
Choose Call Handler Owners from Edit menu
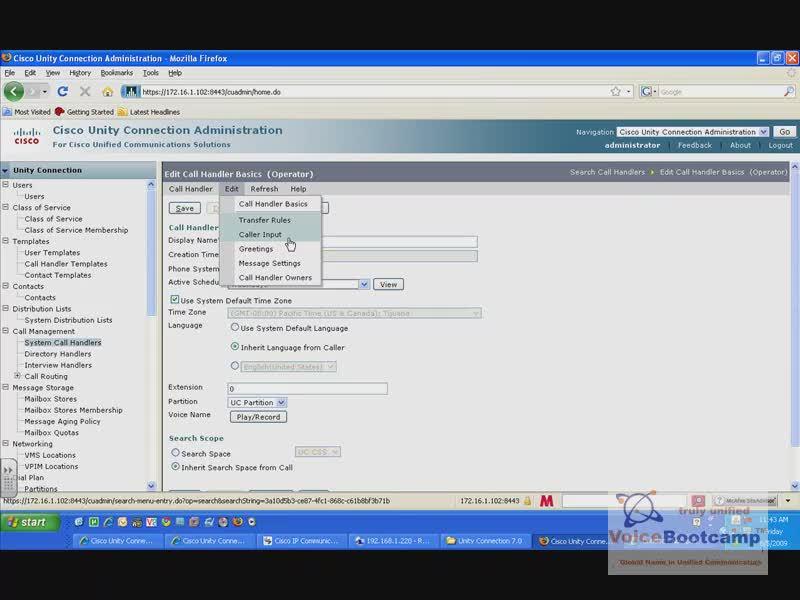coord(275,278)
